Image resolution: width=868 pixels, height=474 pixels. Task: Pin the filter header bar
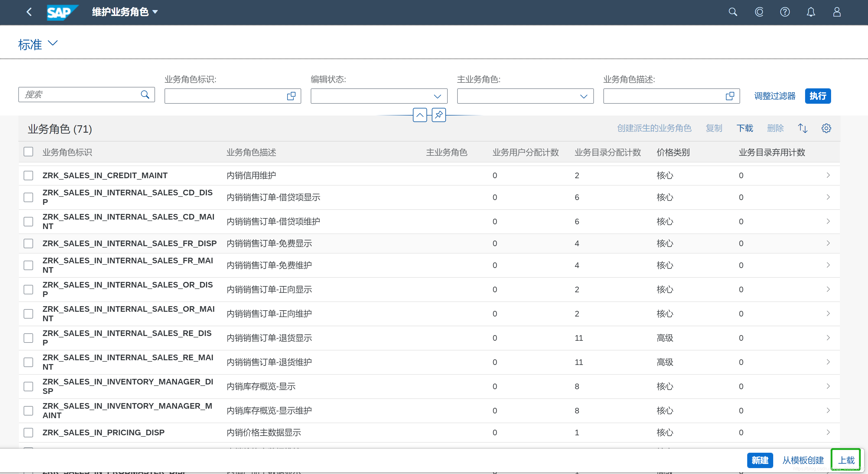coord(439,115)
